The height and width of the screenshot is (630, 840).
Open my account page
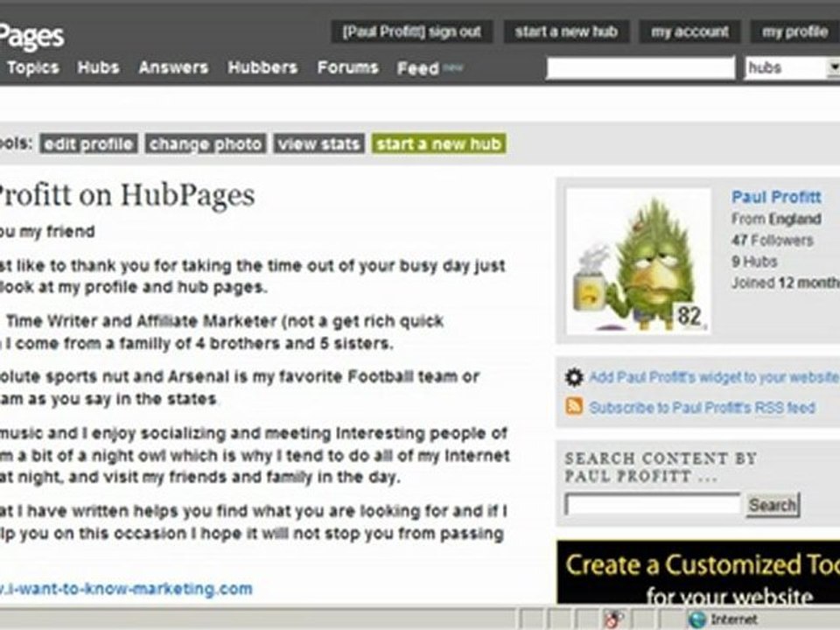pyautogui.click(x=690, y=32)
